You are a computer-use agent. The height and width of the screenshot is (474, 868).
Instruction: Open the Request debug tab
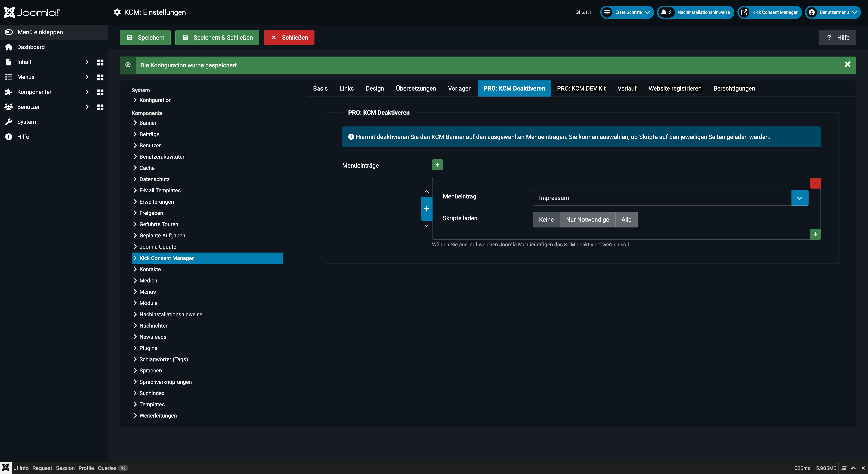pos(42,468)
